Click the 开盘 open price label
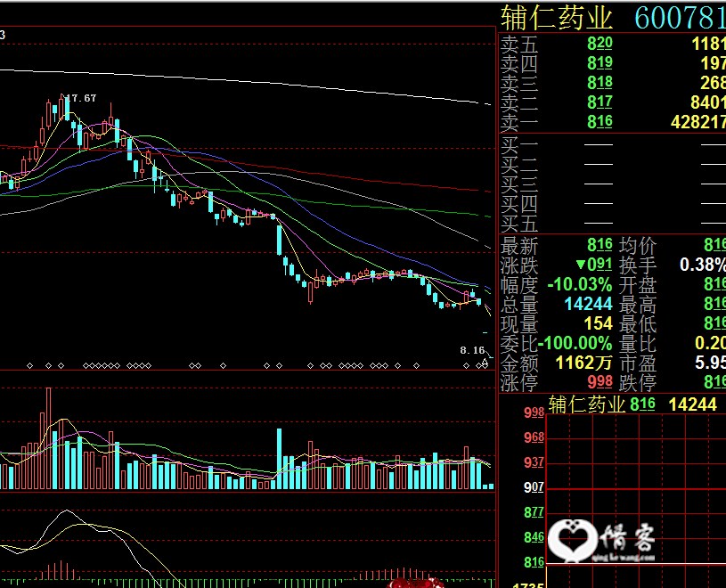This screenshot has width=726, height=588. (638, 285)
